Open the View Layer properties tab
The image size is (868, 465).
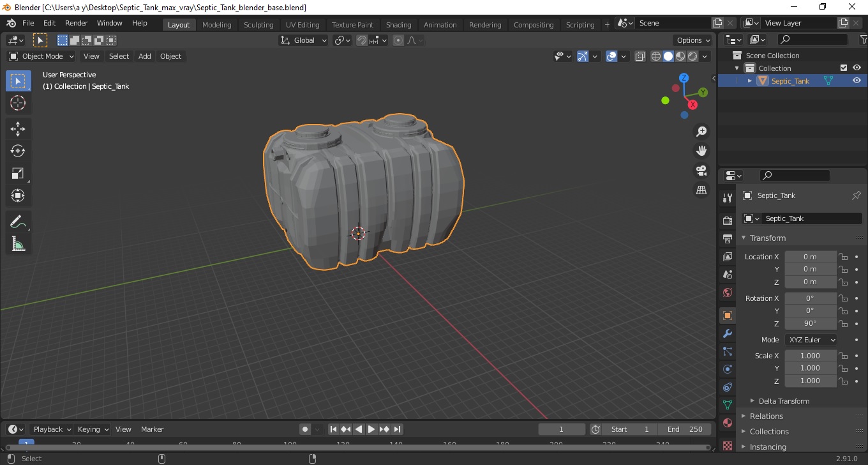727,257
